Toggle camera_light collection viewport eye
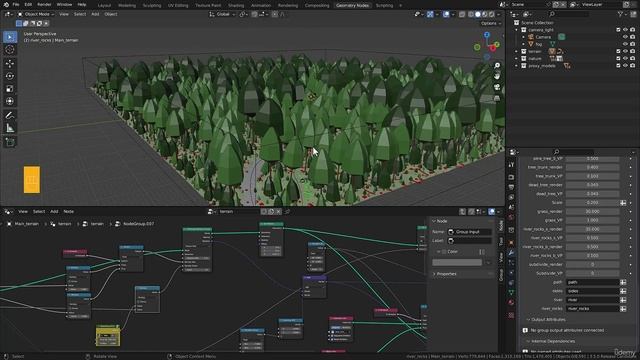This screenshot has width=640, height=360. pos(625,30)
